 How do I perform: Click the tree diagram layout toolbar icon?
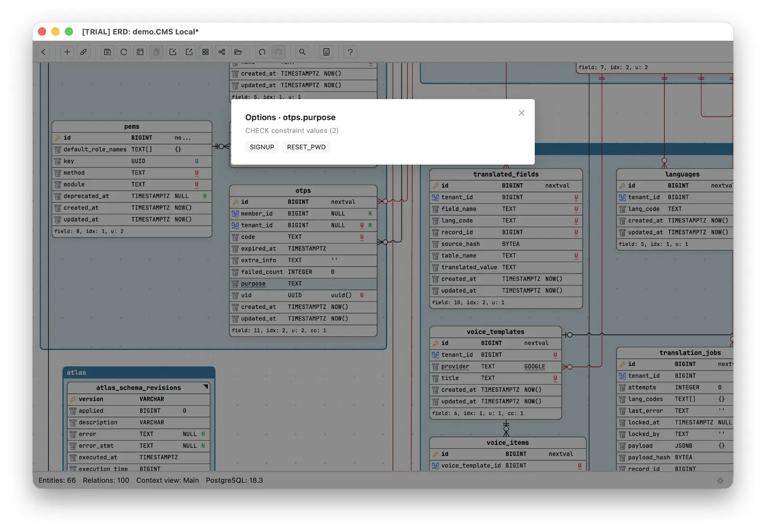[x=222, y=52]
